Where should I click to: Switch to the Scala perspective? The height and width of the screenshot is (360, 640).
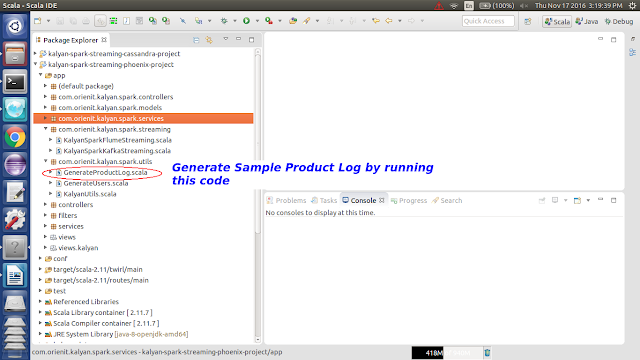557,22
